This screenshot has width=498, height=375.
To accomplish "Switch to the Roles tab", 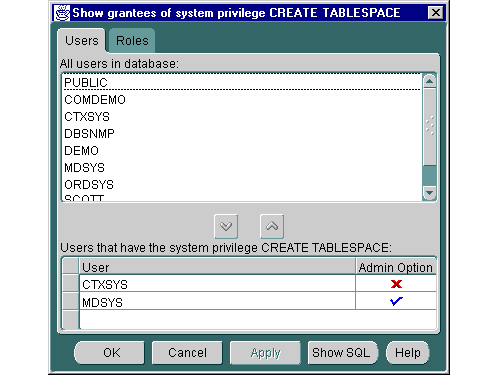I will [132, 41].
